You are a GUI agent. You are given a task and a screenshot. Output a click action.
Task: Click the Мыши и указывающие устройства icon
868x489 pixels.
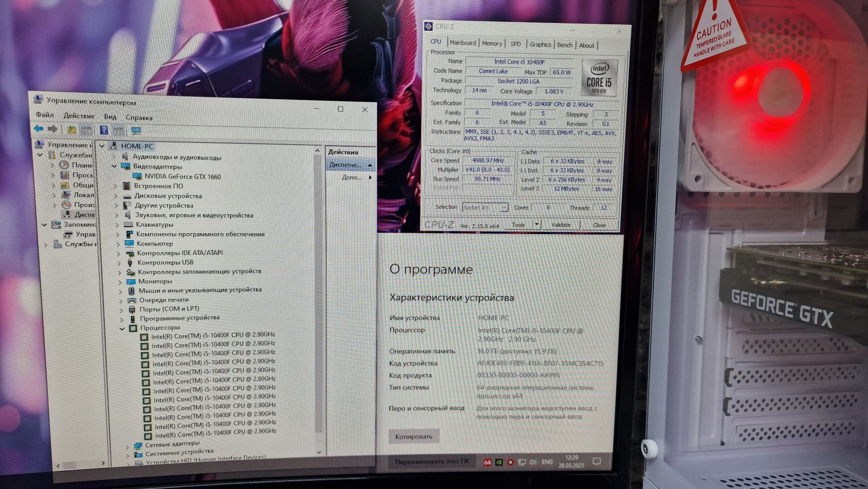(132, 291)
